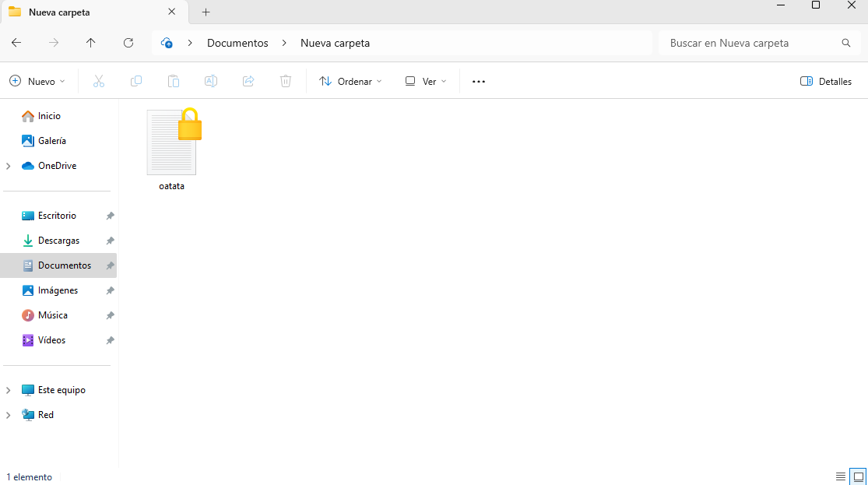Switch to details list view layout
The width and height of the screenshot is (868, 485).
click(x=841, y=476)
